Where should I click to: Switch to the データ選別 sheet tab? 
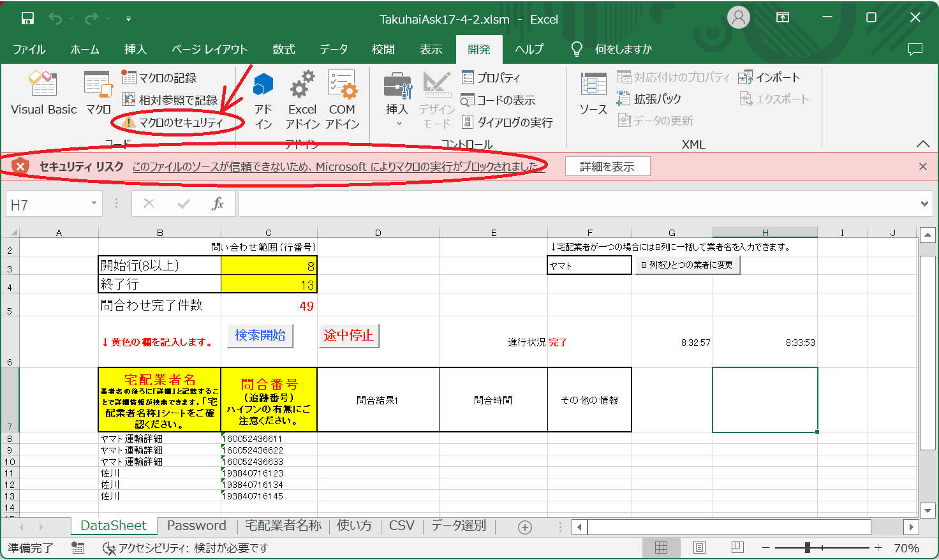point(459,526)
